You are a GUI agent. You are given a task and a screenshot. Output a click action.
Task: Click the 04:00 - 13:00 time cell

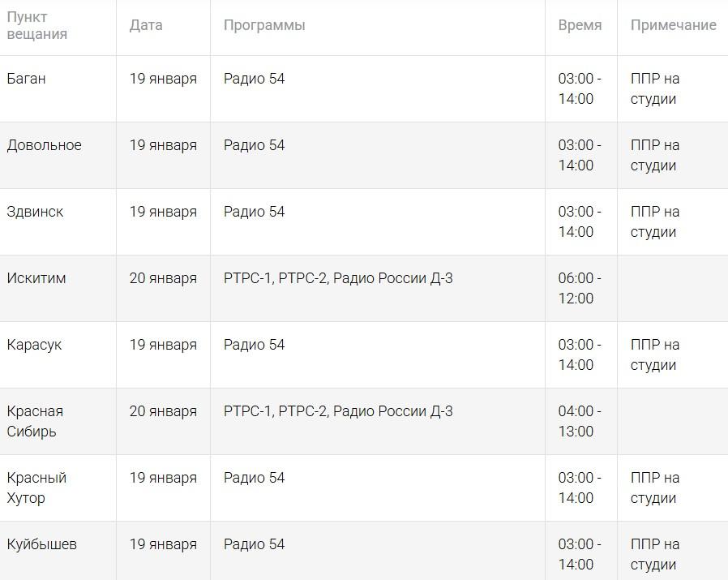[x=579, y=421]
